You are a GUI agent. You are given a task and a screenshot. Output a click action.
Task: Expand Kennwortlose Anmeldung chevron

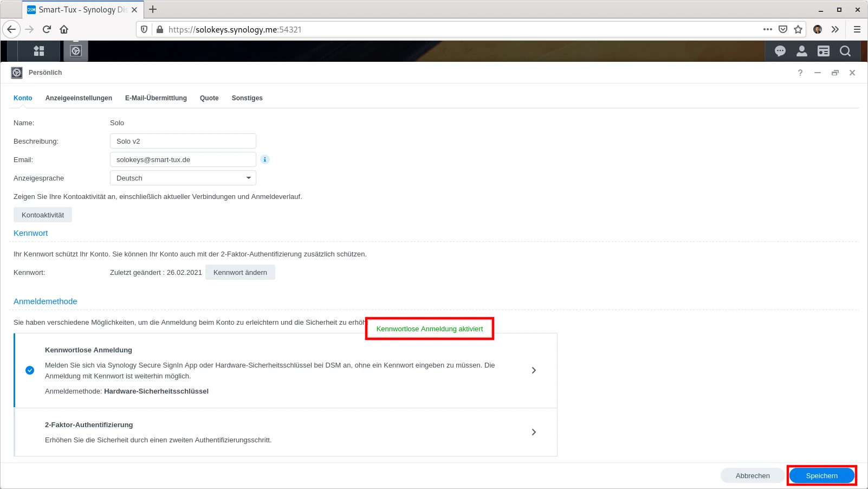534,370
